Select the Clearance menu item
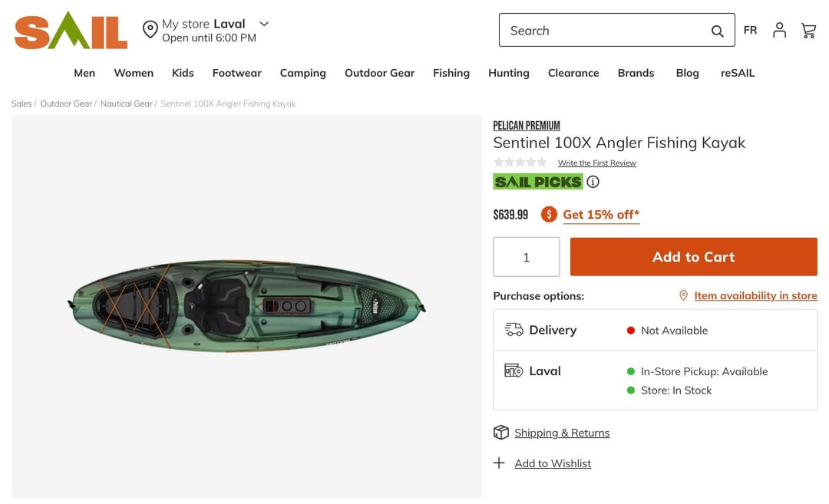The height and width of the screenshot is (504, 829). point(573,73)
